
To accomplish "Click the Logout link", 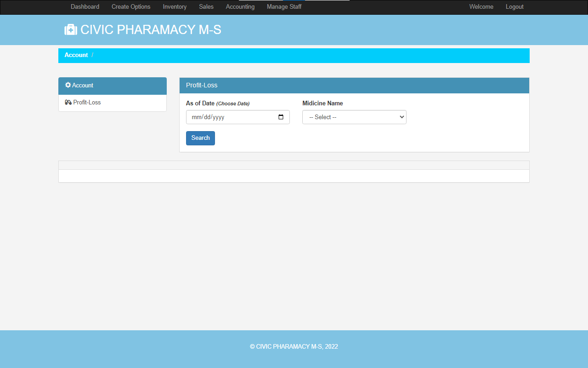I will click(514, 6).
